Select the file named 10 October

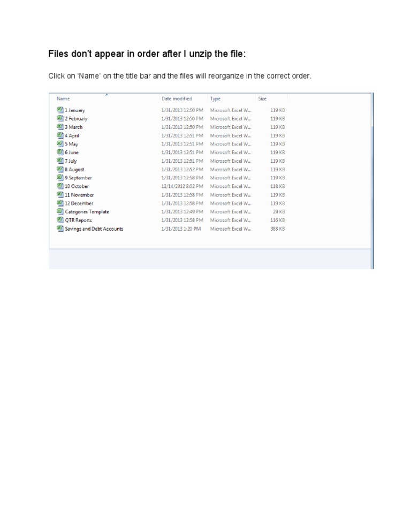click(77, 186)
